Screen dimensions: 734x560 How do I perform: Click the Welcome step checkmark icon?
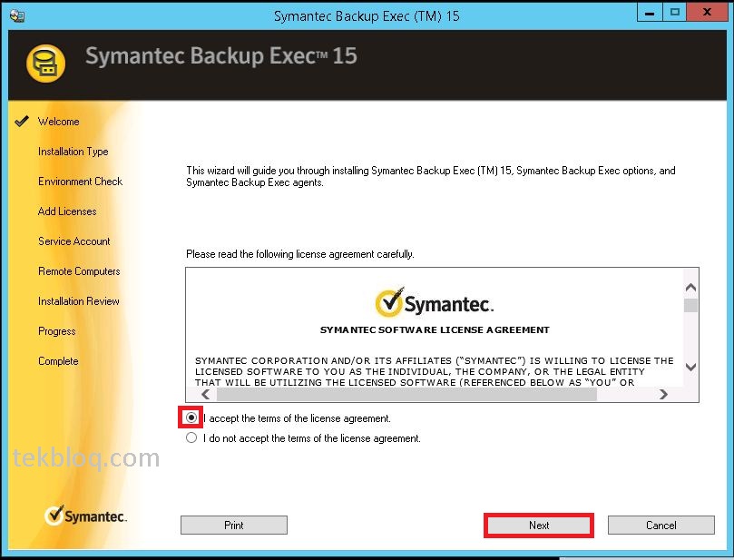(22, 122)
